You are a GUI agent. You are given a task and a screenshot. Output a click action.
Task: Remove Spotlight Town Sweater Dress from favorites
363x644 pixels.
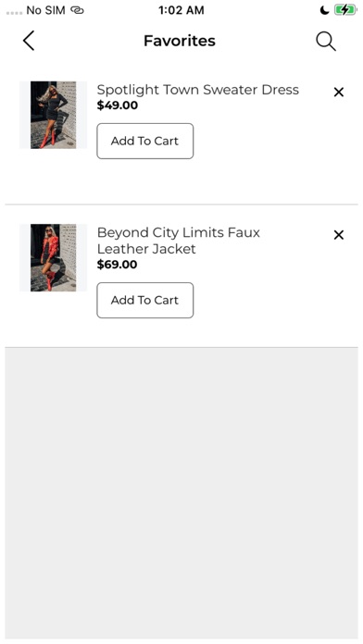(339, 92)
